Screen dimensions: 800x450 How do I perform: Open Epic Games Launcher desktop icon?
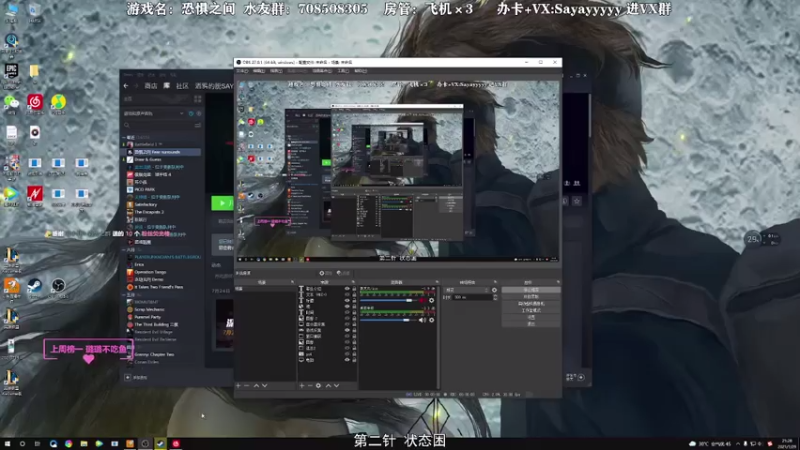(11, 71)
